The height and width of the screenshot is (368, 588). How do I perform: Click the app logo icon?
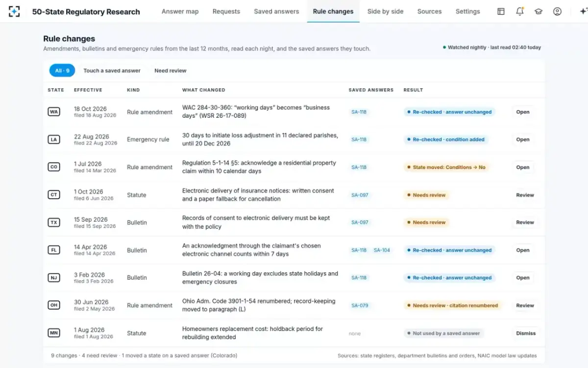[15, 12]
